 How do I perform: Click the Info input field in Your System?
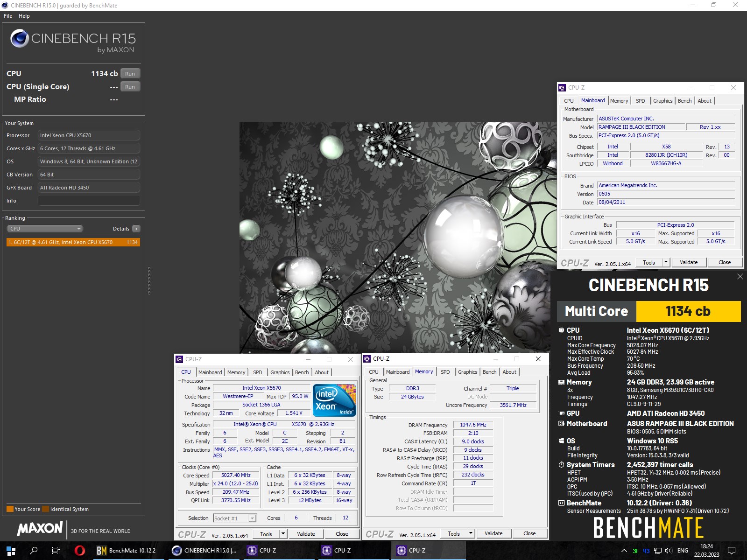tap(89, 201)
